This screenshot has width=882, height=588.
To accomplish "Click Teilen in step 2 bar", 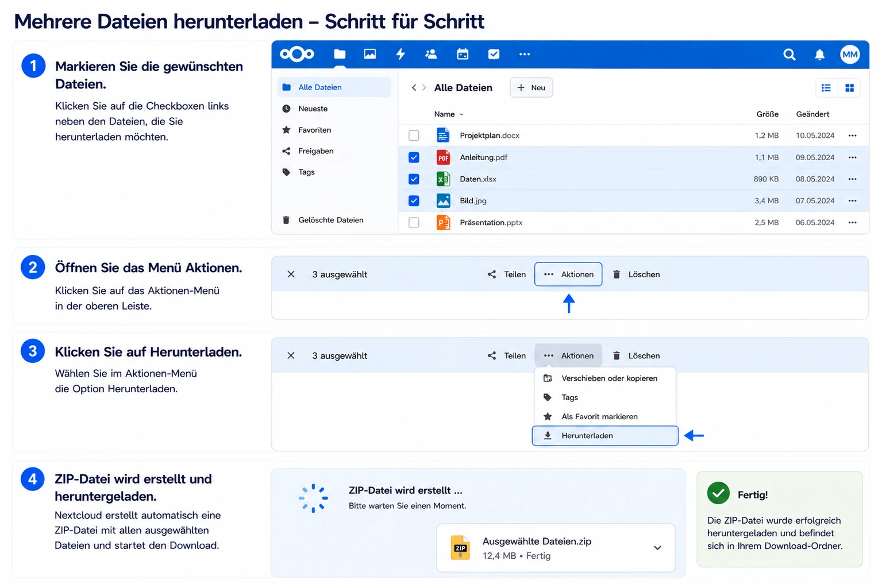I will point(506,274).
